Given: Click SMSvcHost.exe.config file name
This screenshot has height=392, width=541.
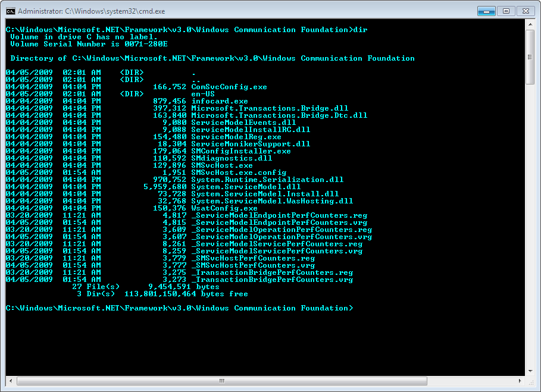Looking at the screenshot, I should [239, 173].
